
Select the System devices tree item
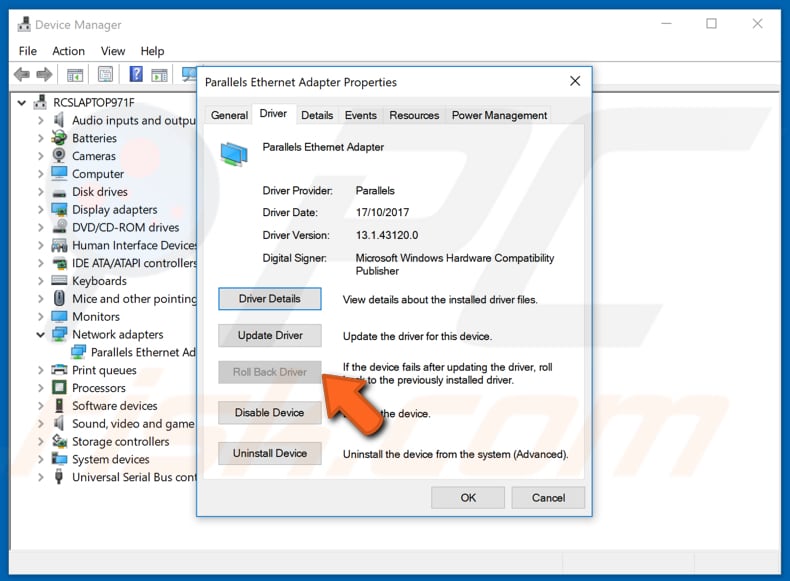point(110,460)
